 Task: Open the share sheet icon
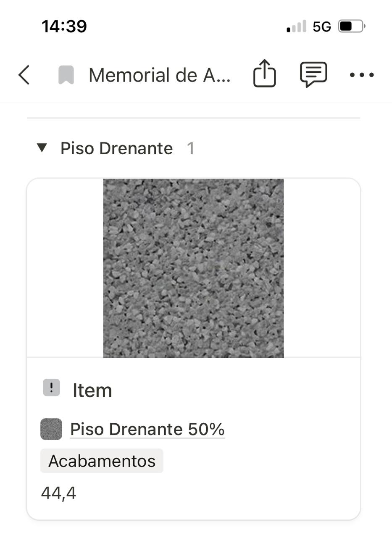coord(264,74)
